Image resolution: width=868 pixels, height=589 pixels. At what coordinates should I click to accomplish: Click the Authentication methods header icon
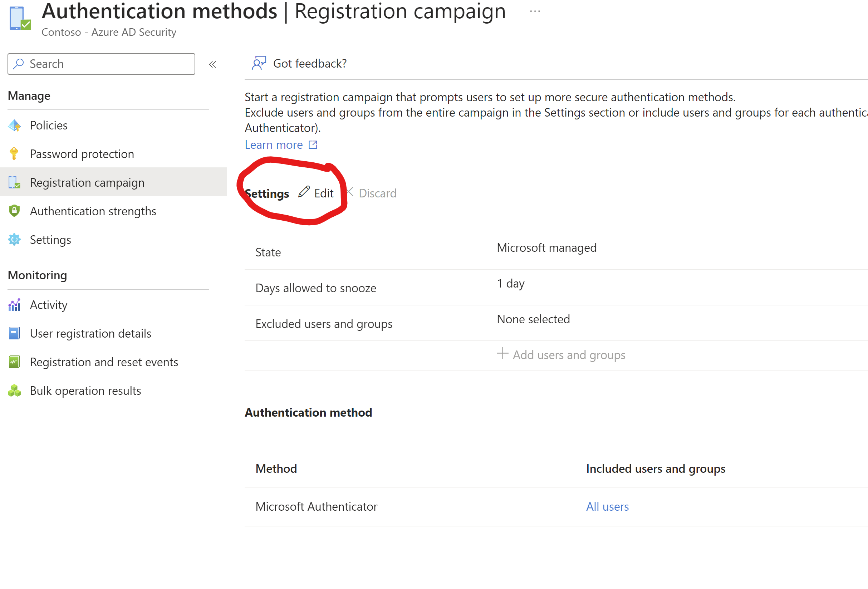click(20, 18)
